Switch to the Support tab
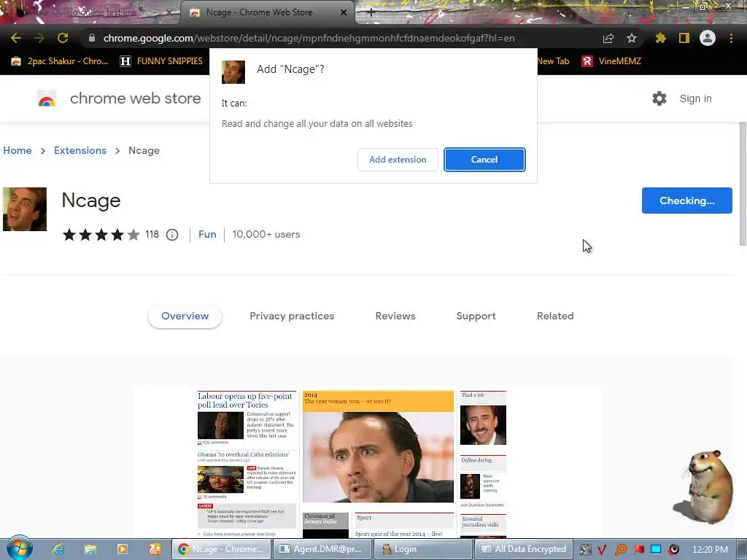 476,316
